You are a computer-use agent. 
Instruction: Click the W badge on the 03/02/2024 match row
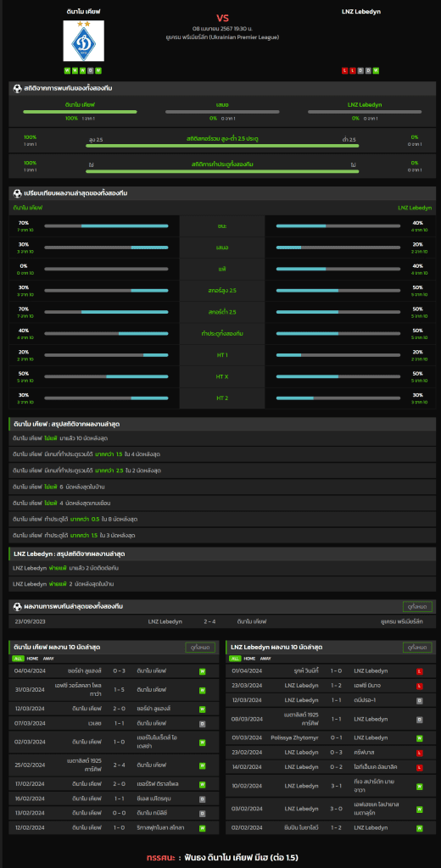click(420, 809)
